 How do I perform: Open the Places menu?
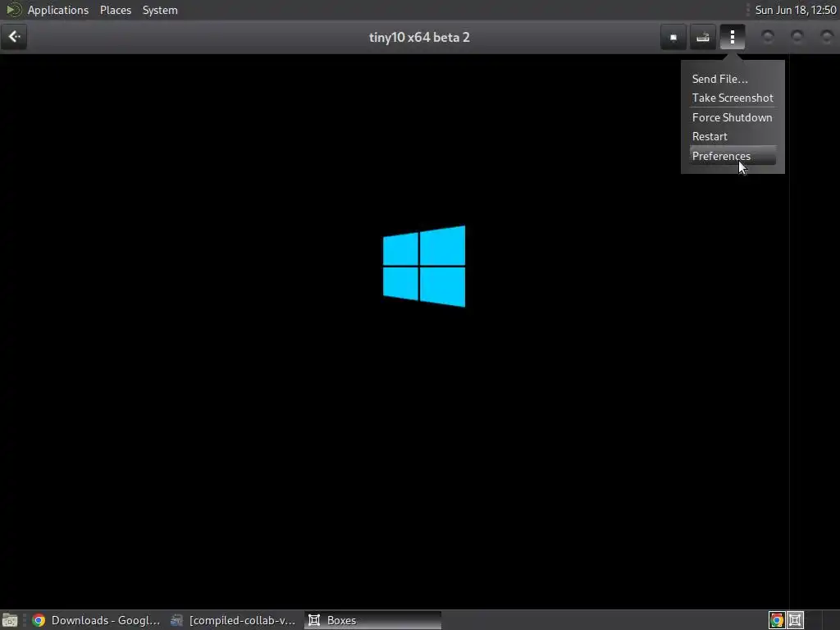click(x=115, y=10)
